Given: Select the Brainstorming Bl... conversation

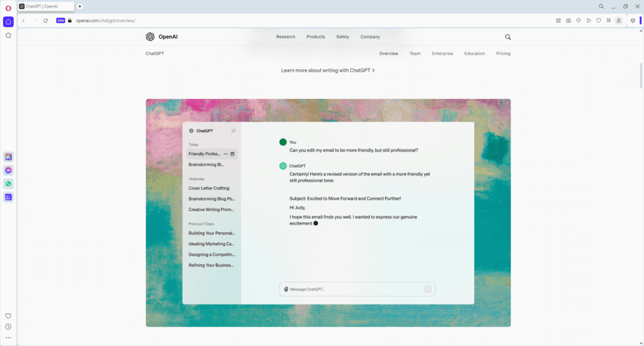Looking at the screenshot, I should (x=206, y=164).
